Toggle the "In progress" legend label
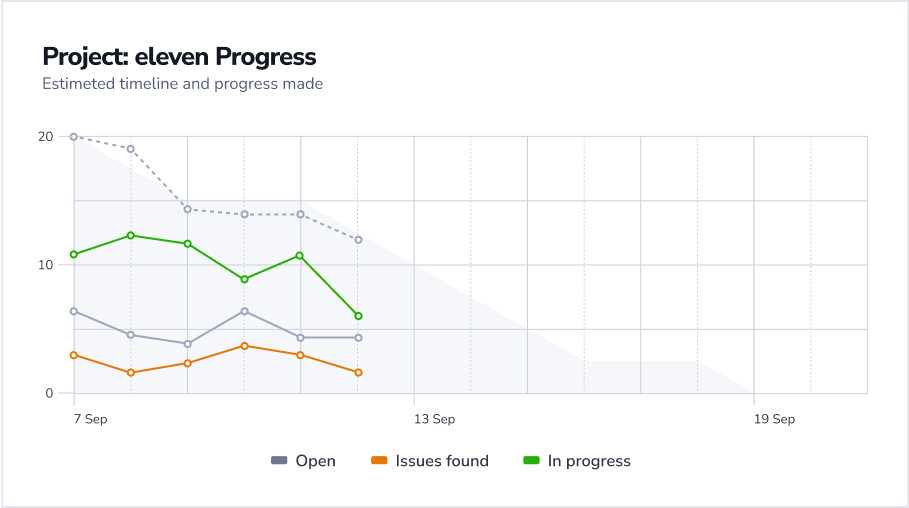 click(589, 461)
